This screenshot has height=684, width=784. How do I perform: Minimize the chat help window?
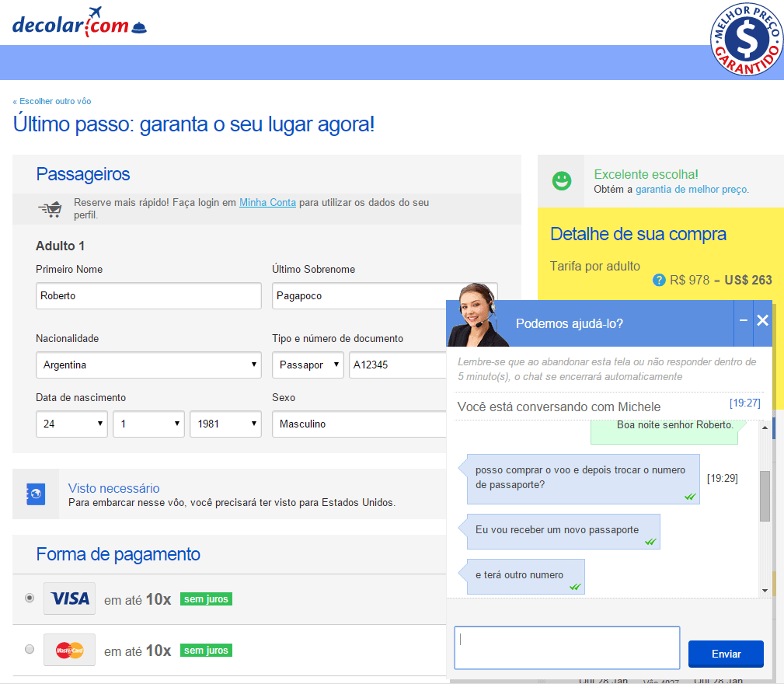pyautogui.click(x=744, y=320)
